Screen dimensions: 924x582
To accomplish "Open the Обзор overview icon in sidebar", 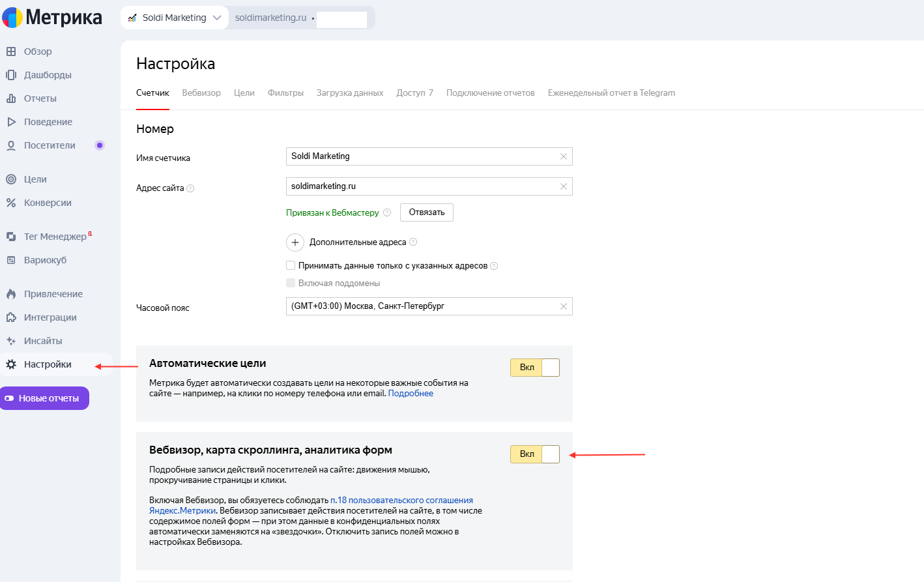I will point(11,51).
